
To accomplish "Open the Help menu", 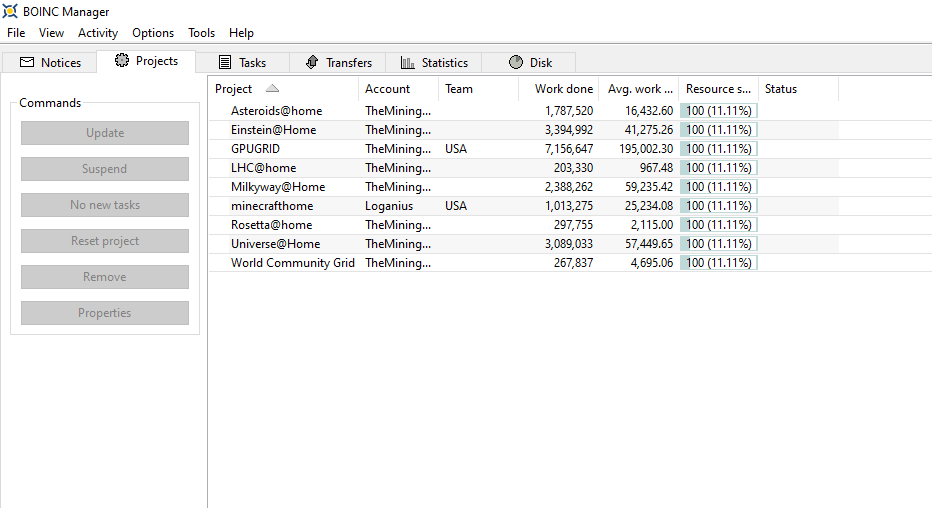I will 241,33.
